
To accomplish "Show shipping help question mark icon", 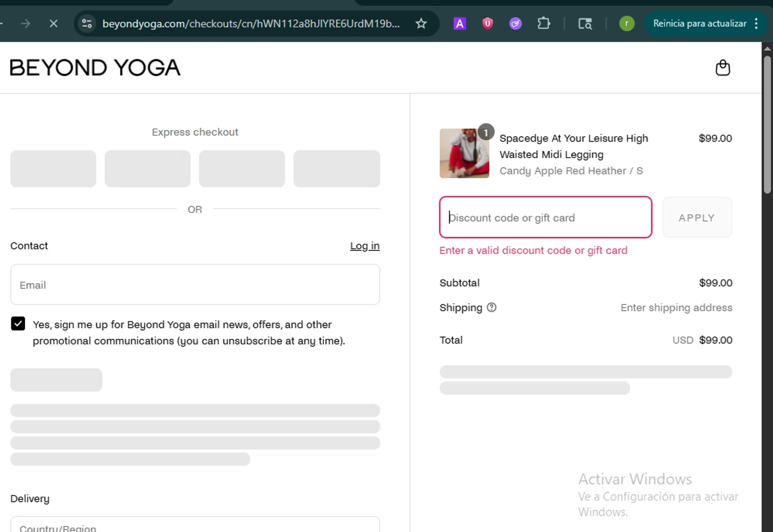I will (x=492, y=307).
